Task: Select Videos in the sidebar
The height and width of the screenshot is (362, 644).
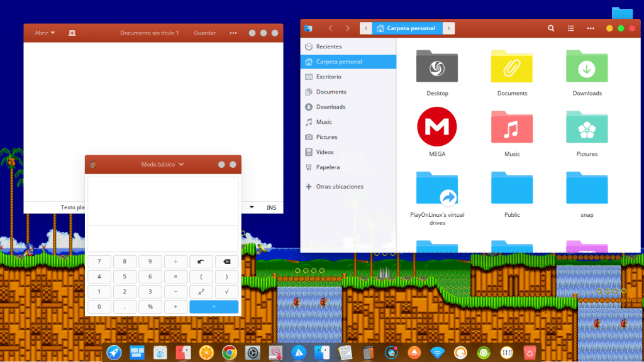Action: 348,152
